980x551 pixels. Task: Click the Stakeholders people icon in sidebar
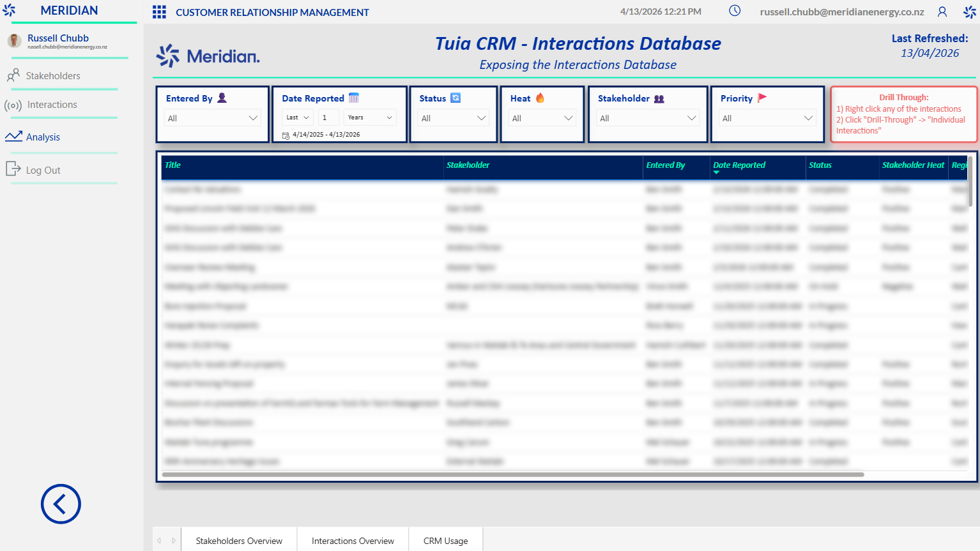[13, 75]
